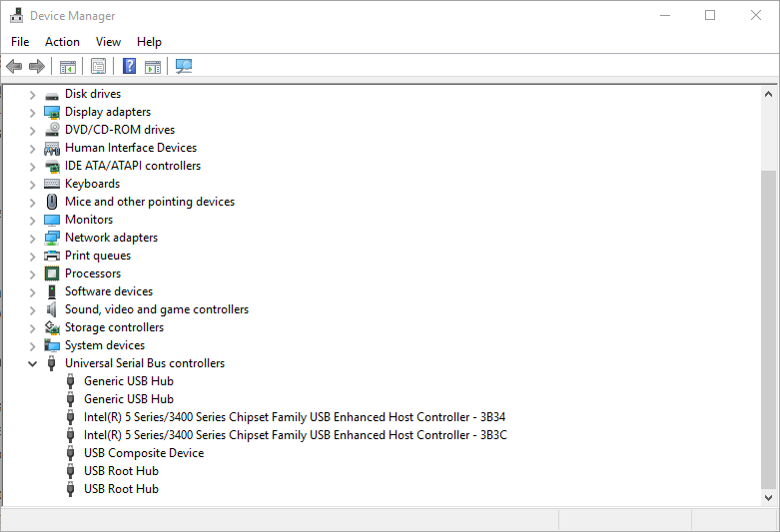Expand the Print queues node
The height and width of the screenshot is (532, 780).
click(x=32, y=257)
